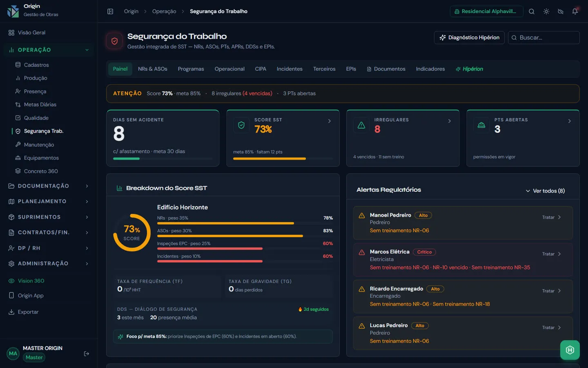The width and height of the screenshot is (588, 368).
Task: Click the orange Score SST progress bar
Action: [x=283, y=159]
